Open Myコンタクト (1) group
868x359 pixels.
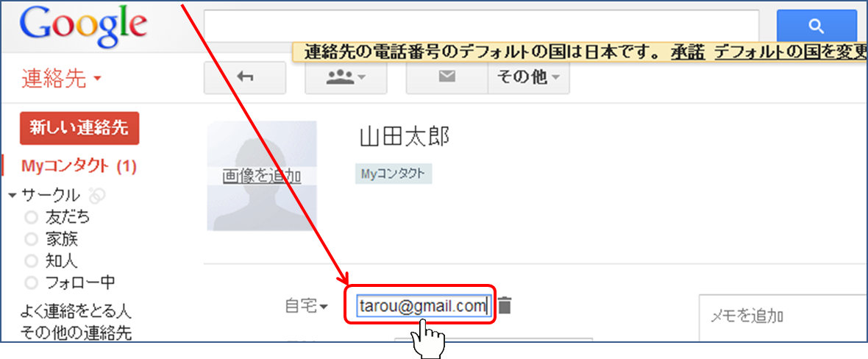[79, 166]
